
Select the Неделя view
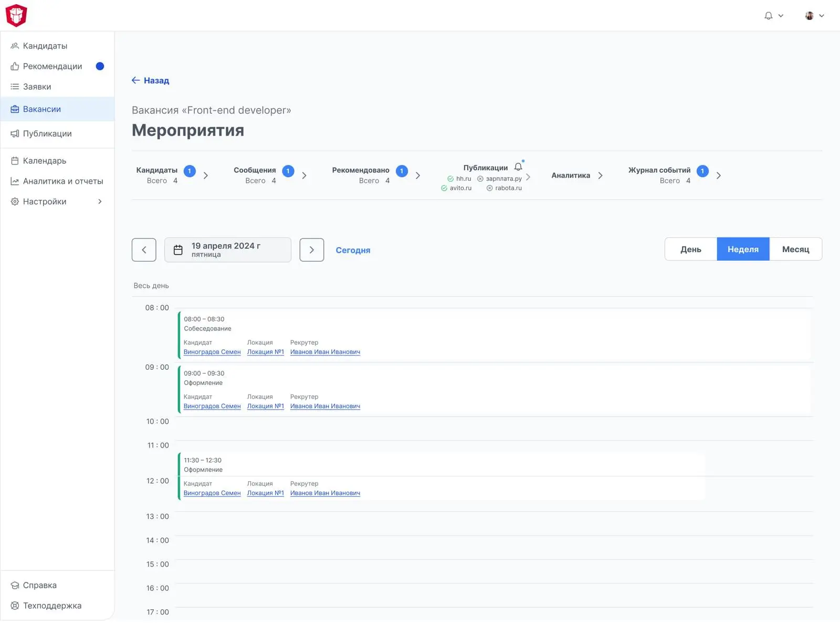743,249
